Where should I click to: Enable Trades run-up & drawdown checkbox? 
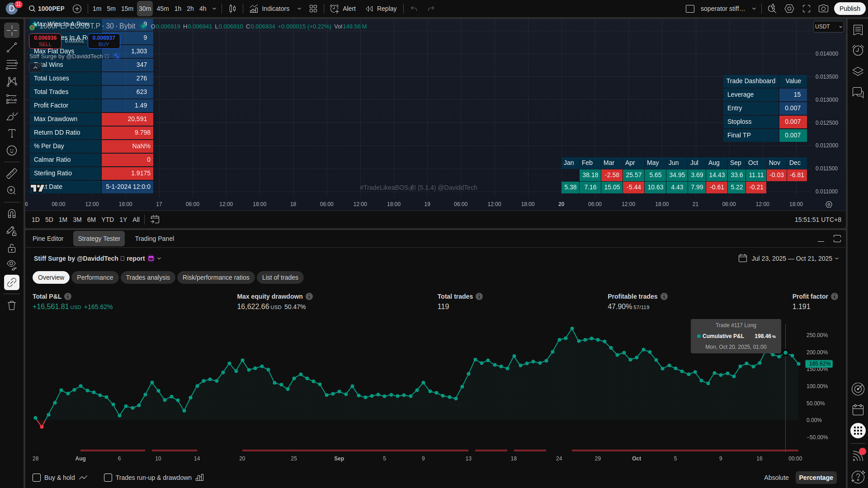tap(108, 478)
